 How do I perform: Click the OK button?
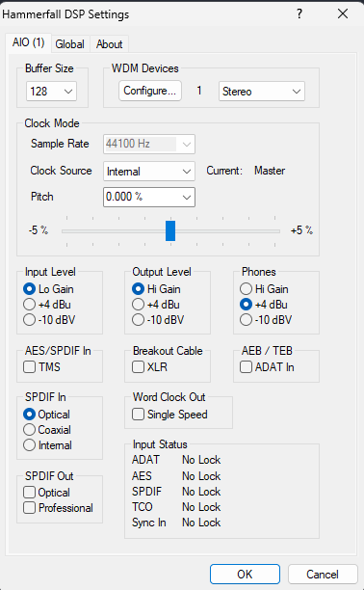(245, 575)
